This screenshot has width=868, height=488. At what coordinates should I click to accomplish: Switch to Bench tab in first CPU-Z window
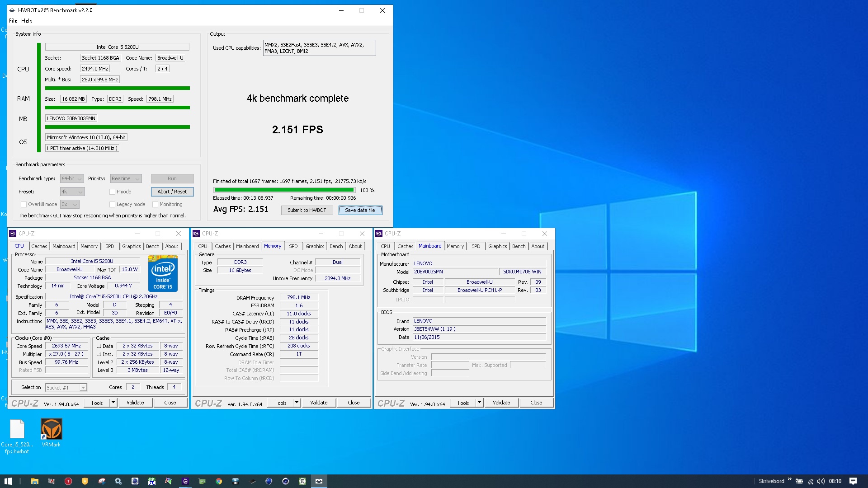(x=152, y=246)
